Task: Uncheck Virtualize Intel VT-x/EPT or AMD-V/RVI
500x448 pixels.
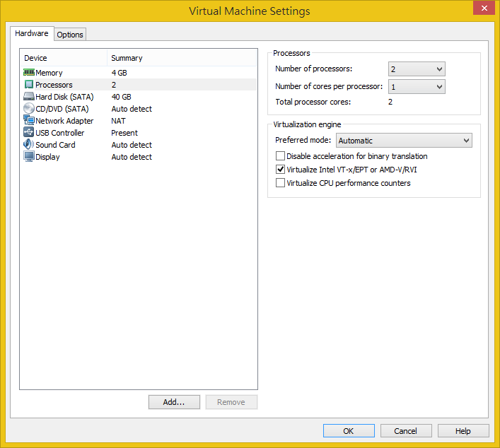Action: [x=280, y=170]
